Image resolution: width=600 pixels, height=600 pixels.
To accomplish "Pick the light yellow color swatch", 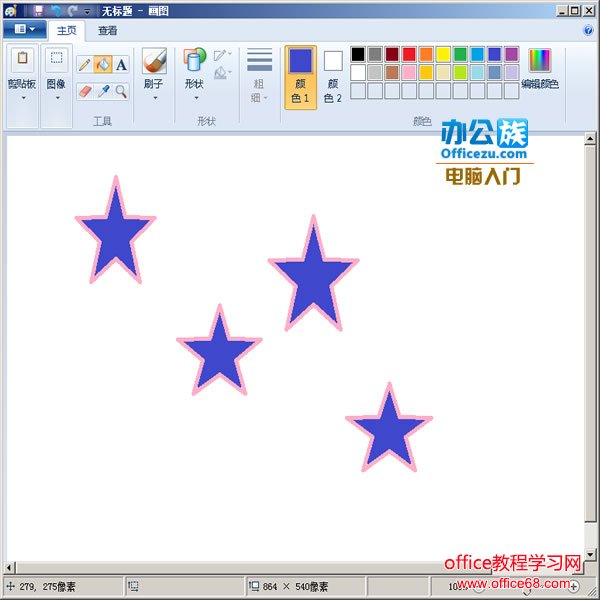I will click(x=443, y=73).
